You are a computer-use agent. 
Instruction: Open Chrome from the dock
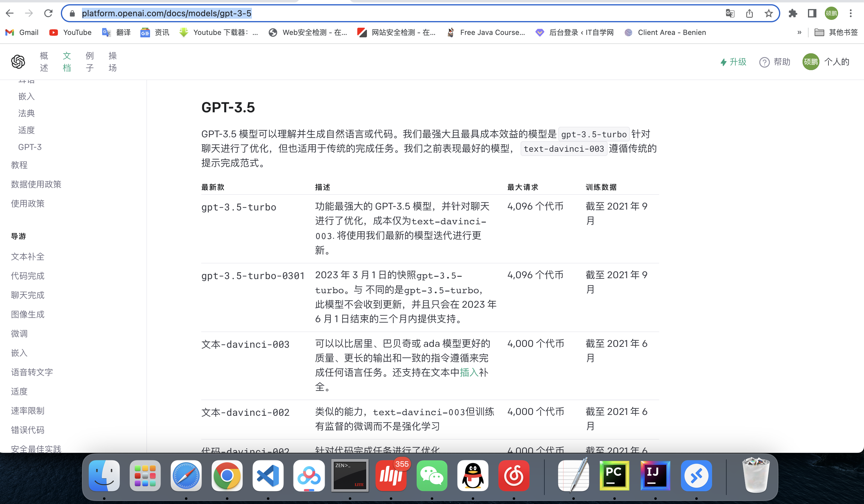(227, 476)
